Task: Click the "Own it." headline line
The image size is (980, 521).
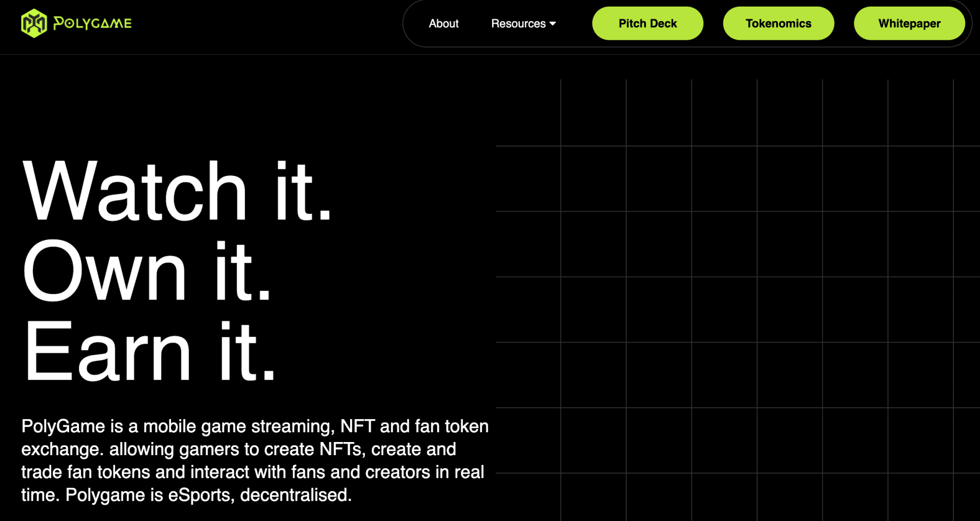Action: [x=147, y=271]
